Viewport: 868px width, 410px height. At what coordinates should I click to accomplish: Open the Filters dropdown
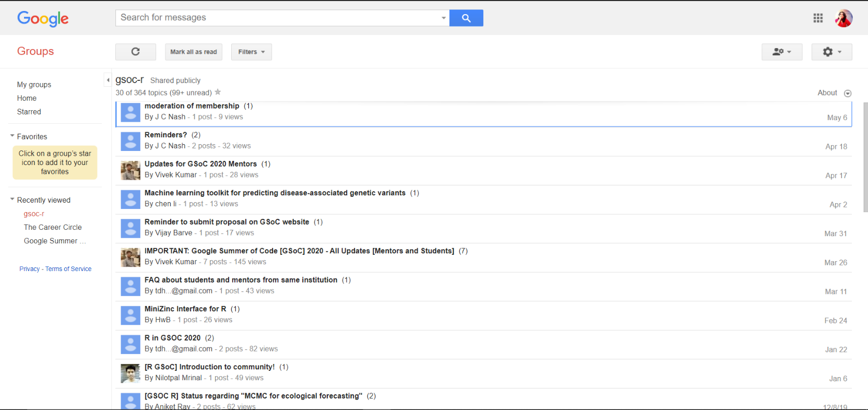coord(251,52)
